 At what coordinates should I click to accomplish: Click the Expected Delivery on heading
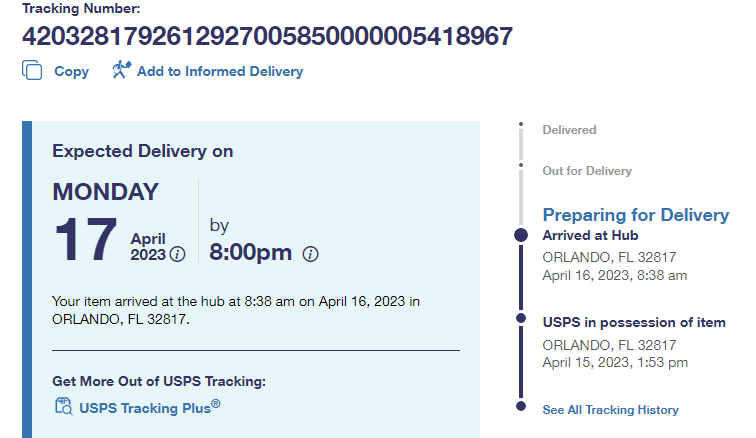[142, 151]
